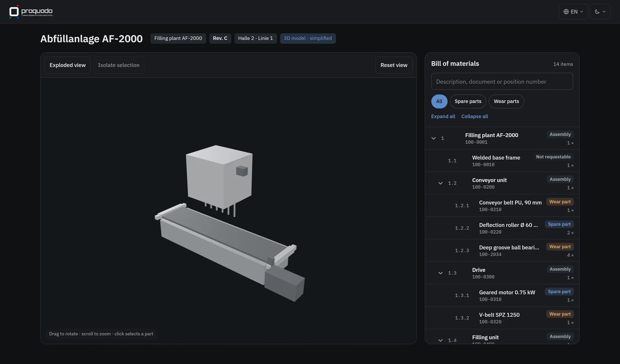
Task: Open the EN language selector
Action: click(573, 11)
